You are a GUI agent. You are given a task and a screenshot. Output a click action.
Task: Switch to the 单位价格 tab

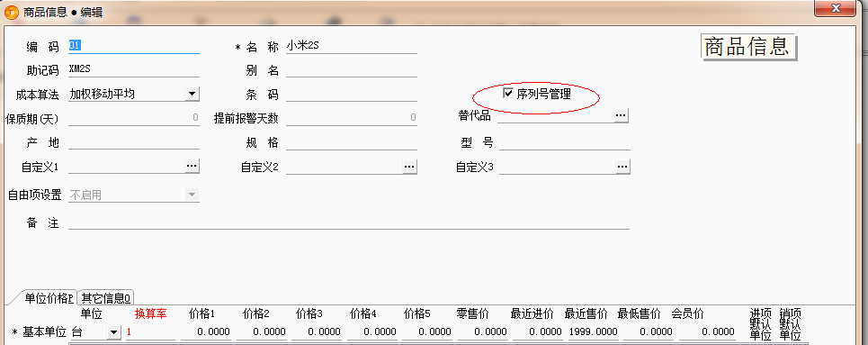(48, 298)
